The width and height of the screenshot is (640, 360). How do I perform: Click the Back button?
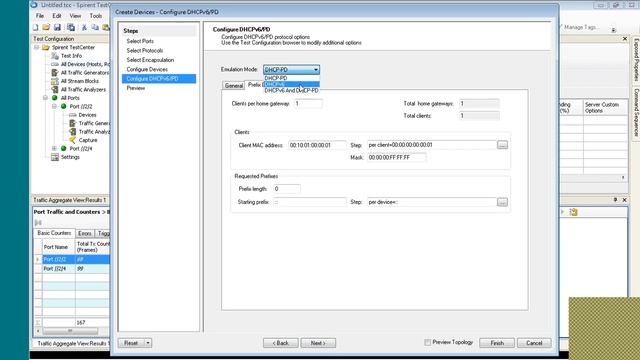(x=280, y=343)
